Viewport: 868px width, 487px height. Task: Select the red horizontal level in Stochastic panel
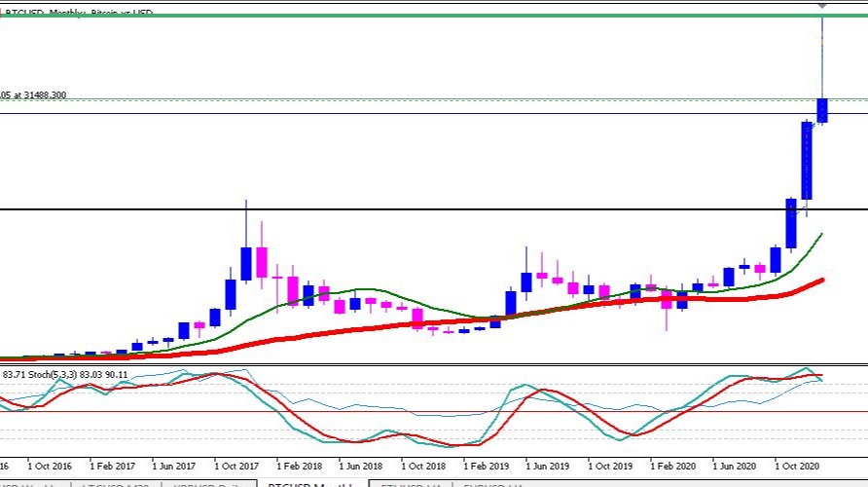point(434,412)
